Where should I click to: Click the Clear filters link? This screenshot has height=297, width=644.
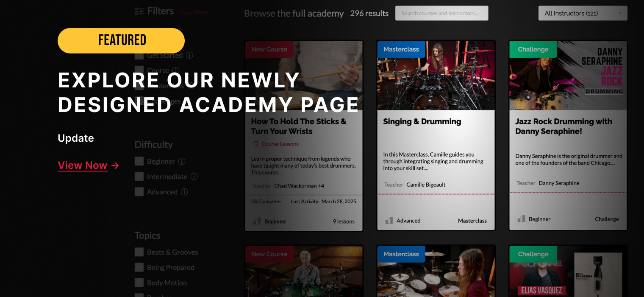click(193, 12)
